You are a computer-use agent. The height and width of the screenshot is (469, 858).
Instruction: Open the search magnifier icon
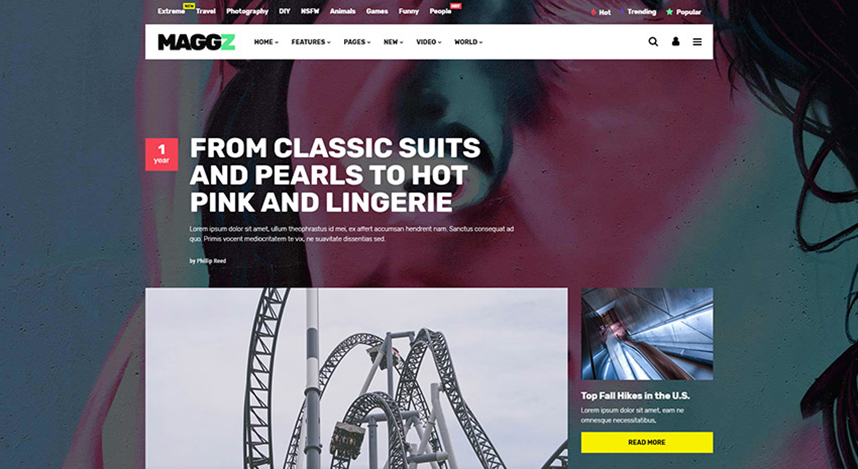(x=653, y=42)
